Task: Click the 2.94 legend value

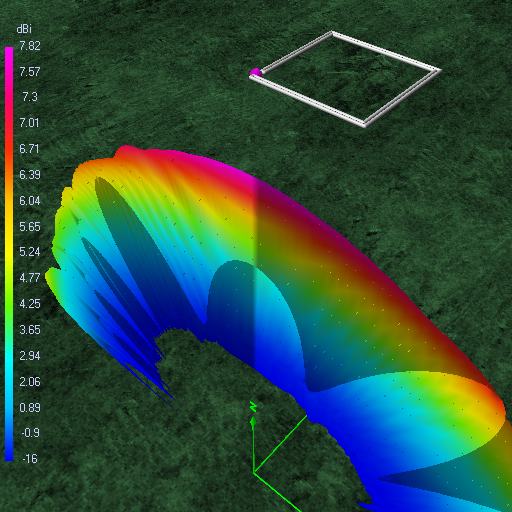Action: [30, 356]
